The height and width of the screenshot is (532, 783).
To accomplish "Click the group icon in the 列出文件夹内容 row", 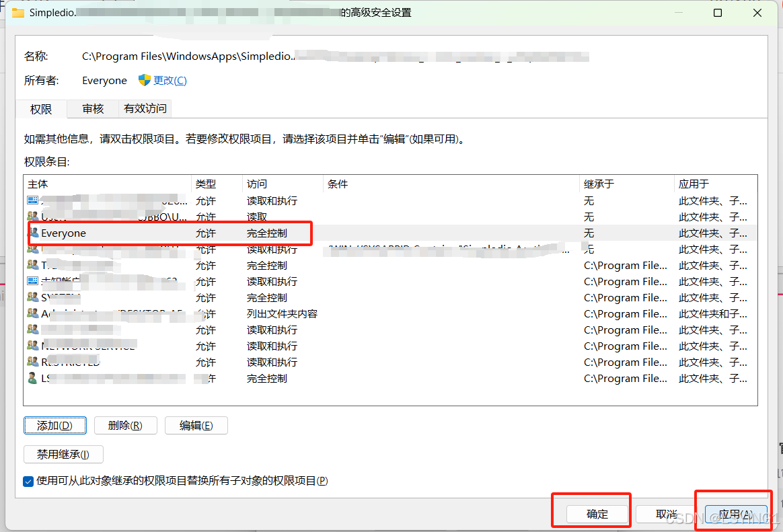I will (x=33, y=313).
